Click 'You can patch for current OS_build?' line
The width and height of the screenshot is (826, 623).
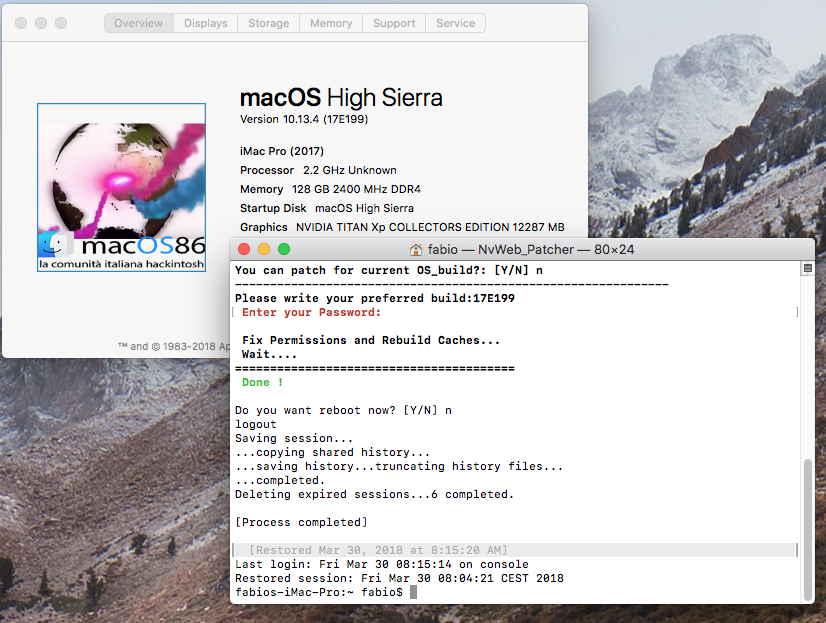tap(389, 270)
